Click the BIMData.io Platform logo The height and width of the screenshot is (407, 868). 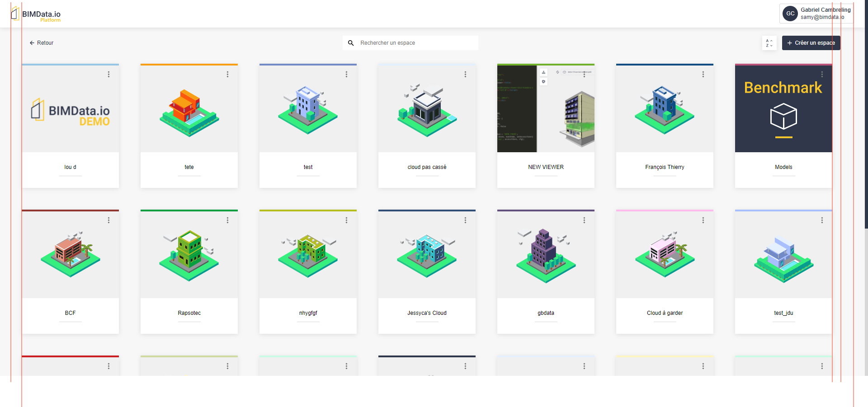36,14
